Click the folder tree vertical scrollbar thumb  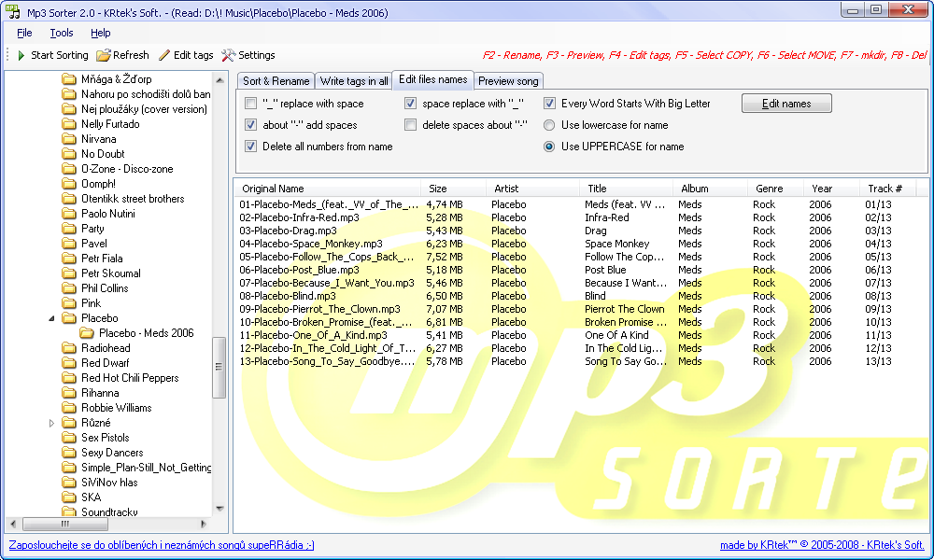(219, 367)
